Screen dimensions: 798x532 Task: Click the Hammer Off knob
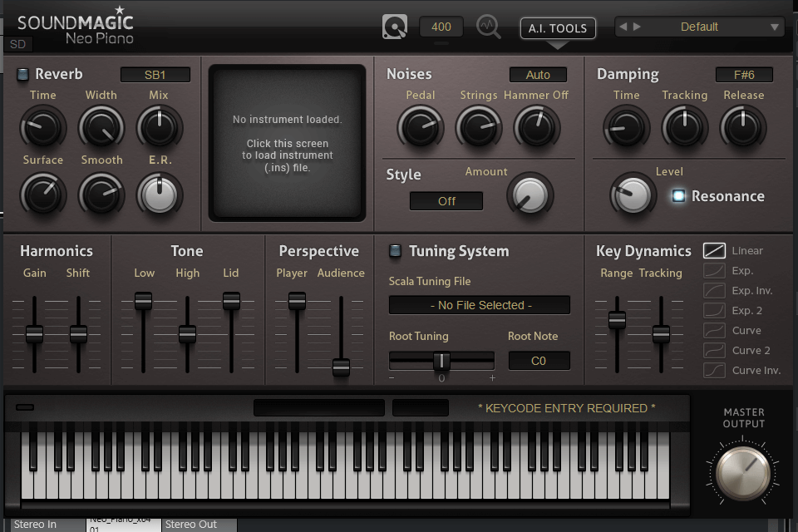(536, 128)
